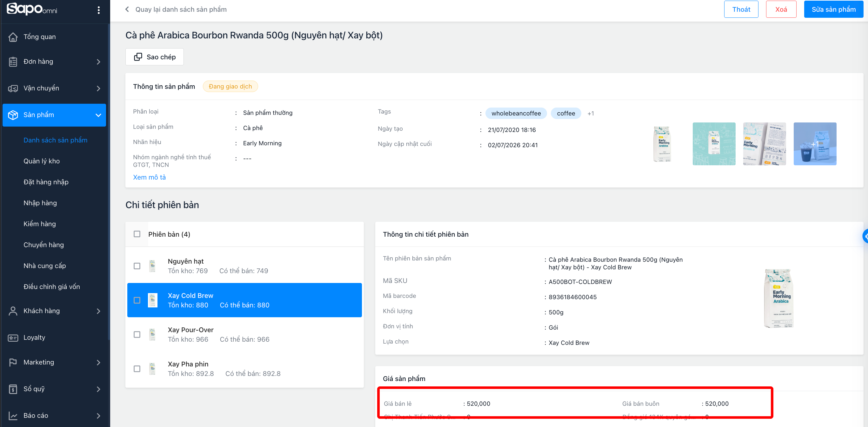Open the three-dot menu beside Sapo logo
This screenshot has width=868, height=427.
coord(98,10)
